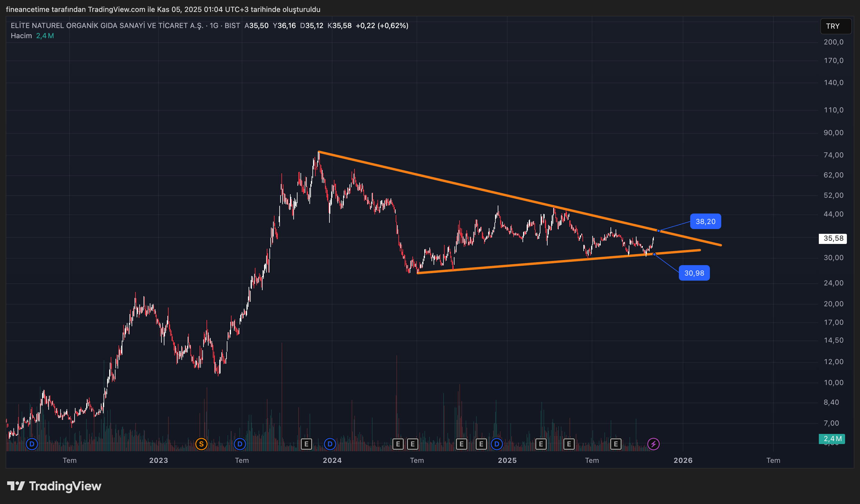
Task: Click the 38,20 blue price callout
Action: pos(705,221)
